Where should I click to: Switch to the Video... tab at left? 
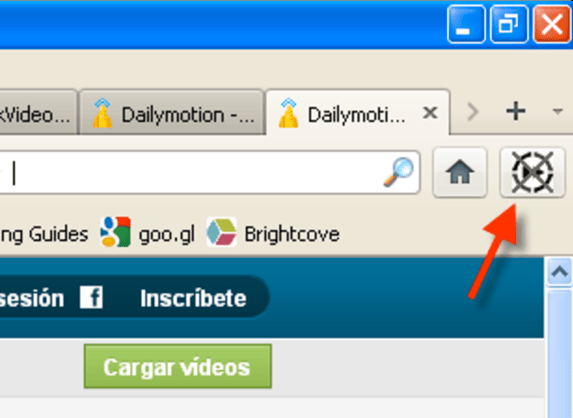tap(38, 113)
